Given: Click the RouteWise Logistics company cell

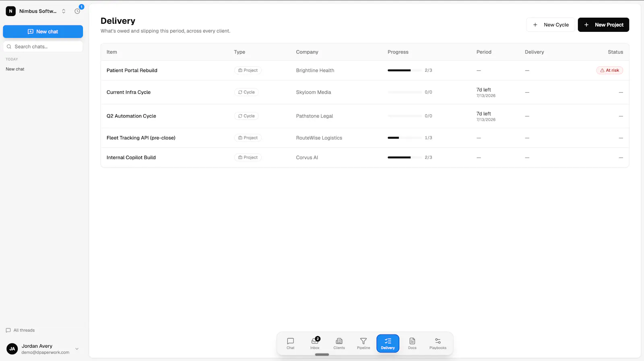Looking at the screenshot, I should [x=319, y=138].
